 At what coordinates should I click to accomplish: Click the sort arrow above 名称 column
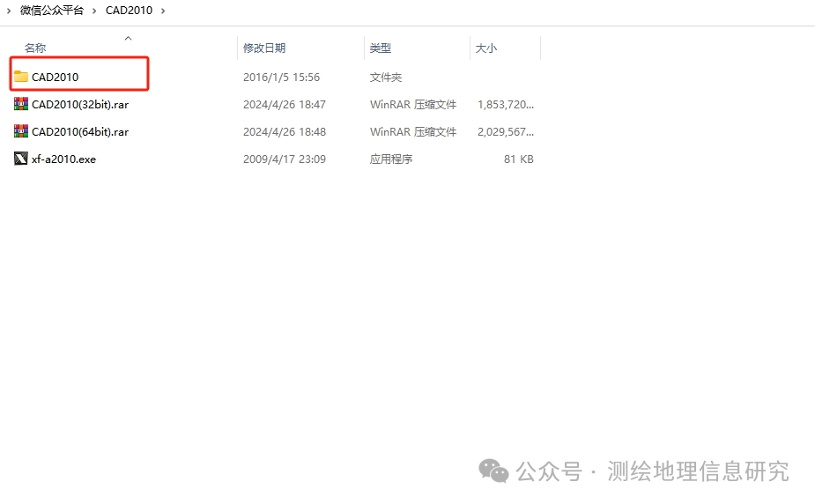(x=129, y=38)
